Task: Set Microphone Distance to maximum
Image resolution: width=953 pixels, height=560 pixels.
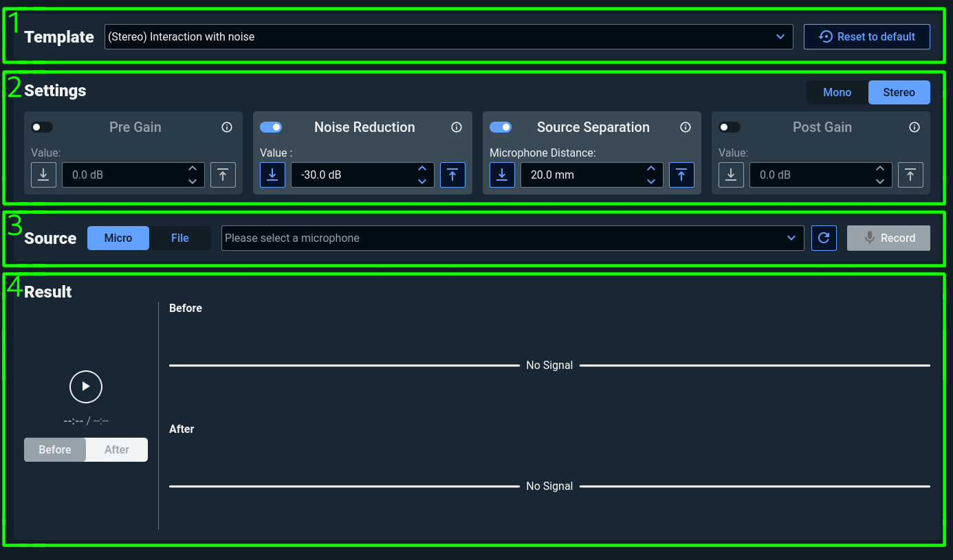Action: (681, 175)
